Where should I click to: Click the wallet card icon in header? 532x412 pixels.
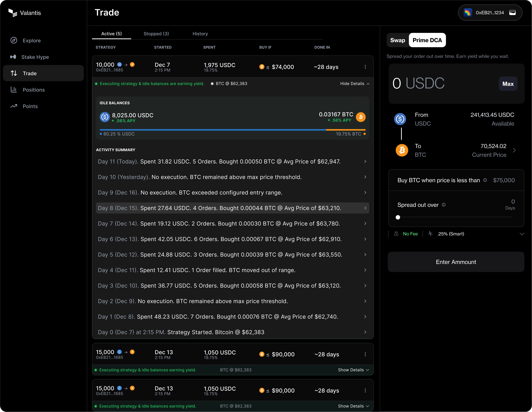pyautogui.click(x=512, y=13)
